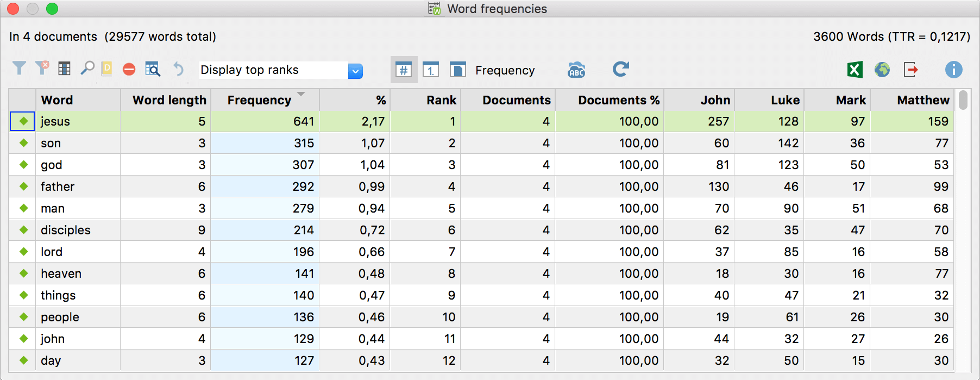Click the refresh arrow icon
The height and width of the screenshot is (380, 980).
coord(620,69)
